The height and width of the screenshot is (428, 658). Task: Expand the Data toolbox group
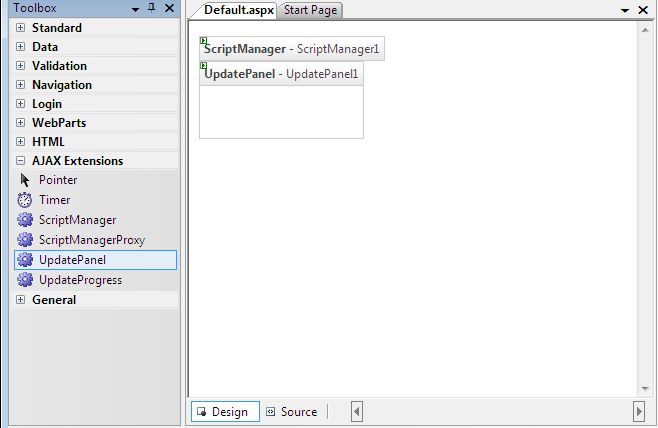click(x=20, y=47)
